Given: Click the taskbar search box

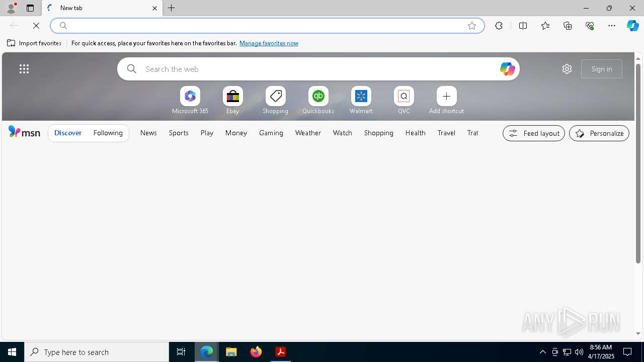Looking at the screenshot, I should click(97, 352).
